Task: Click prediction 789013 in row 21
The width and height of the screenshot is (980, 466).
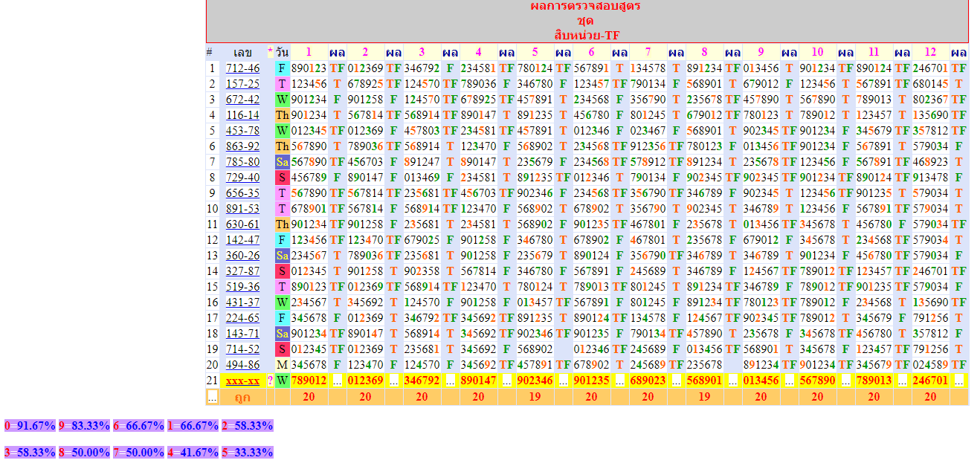Action: [x=874, y=381]
